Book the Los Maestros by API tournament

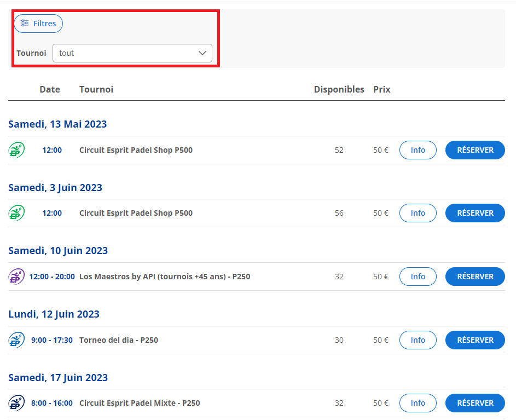point(475,277)
